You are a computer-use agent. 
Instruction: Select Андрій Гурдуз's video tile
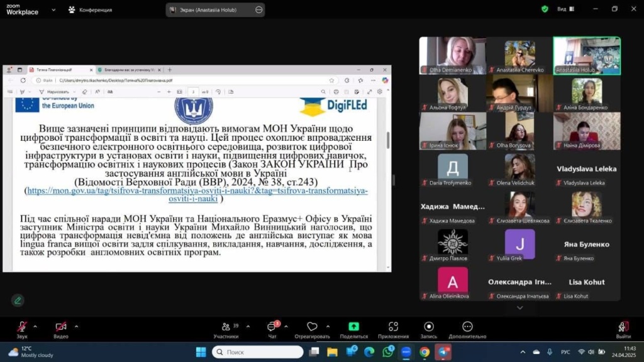(519, 93)
